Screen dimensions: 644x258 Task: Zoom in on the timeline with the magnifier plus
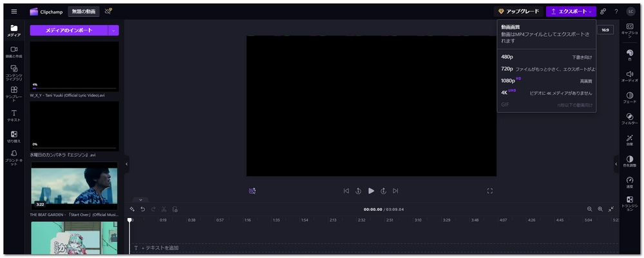click(600, 209)
